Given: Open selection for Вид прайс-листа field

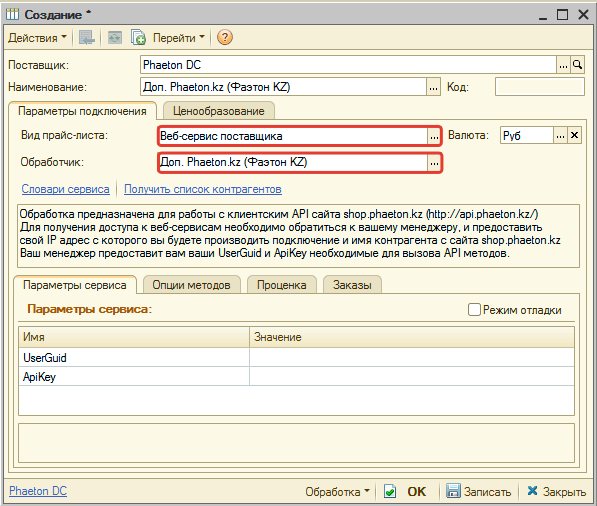Looking at the screenshot, I should 434,136.
